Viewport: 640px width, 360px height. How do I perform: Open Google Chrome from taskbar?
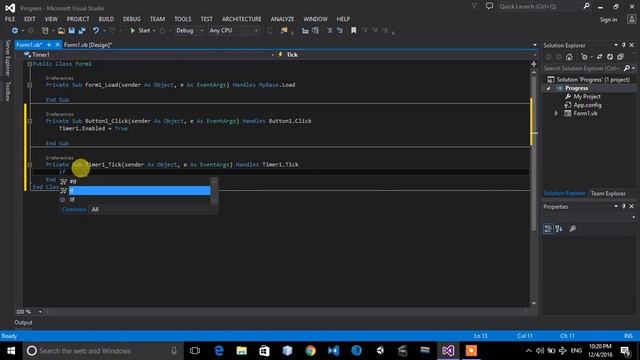point(311,351)
